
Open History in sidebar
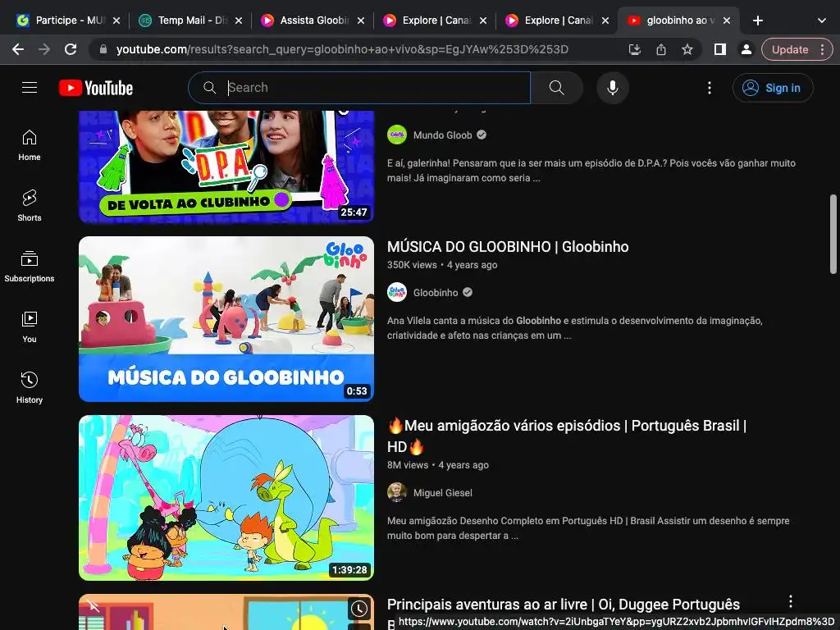coord(30,388)
